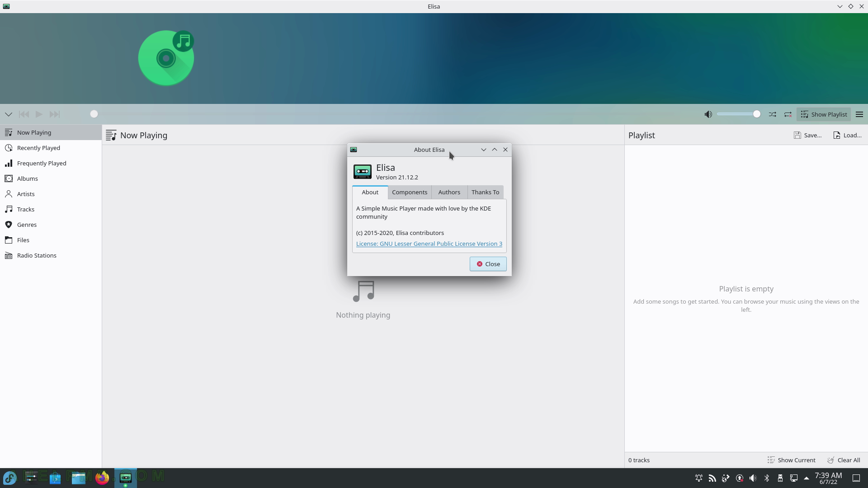Viewport: 868px width, 488px height.
Task: Toggle shuffle mode
Action: pyautogui.click(x=773, y=114)
